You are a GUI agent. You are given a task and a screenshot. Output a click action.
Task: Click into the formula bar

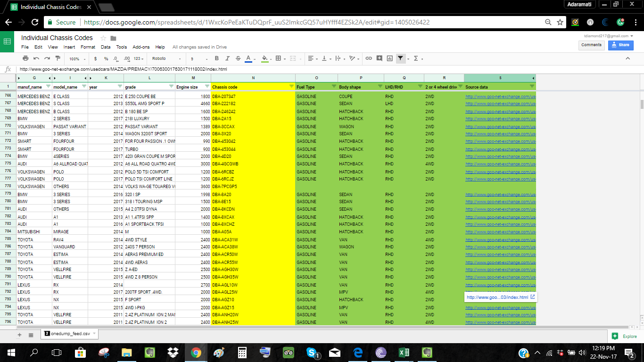pos(330,69)
